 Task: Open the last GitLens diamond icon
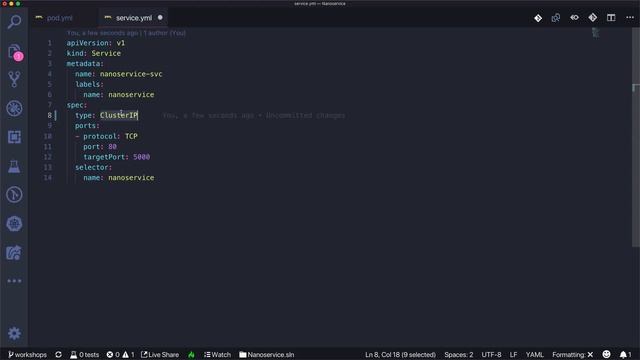pyautogui.click(x=593, y=18)
